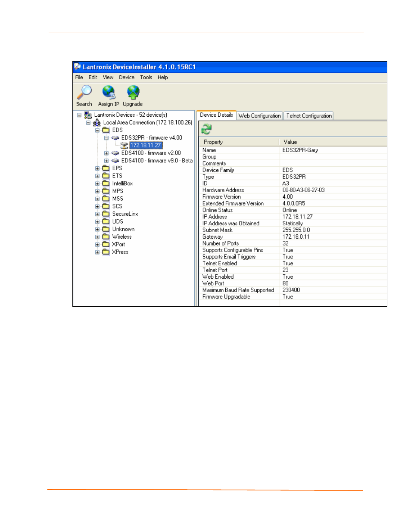Screen dimensions: 411x532
Task: Expand the EPS folder node
Action: [x=97, y=168]
